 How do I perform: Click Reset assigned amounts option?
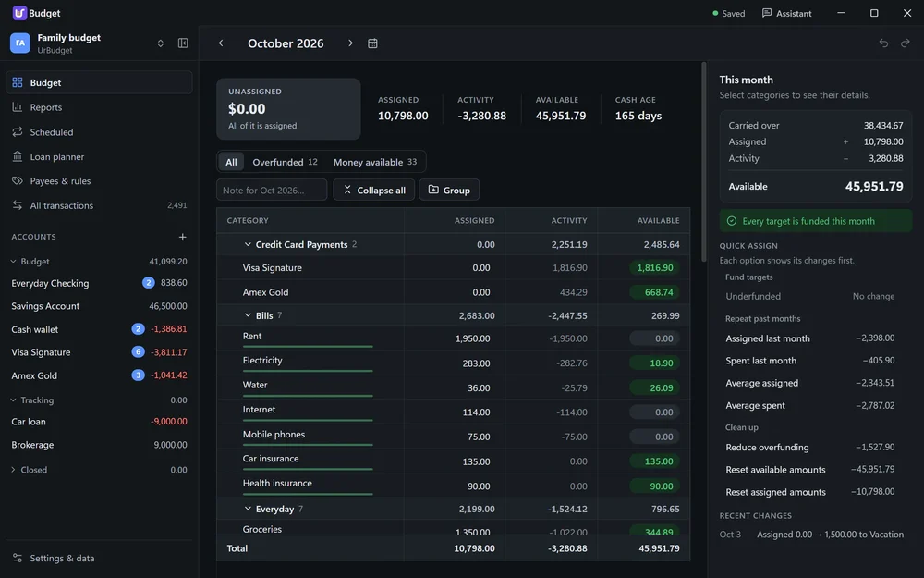point(809,492)
